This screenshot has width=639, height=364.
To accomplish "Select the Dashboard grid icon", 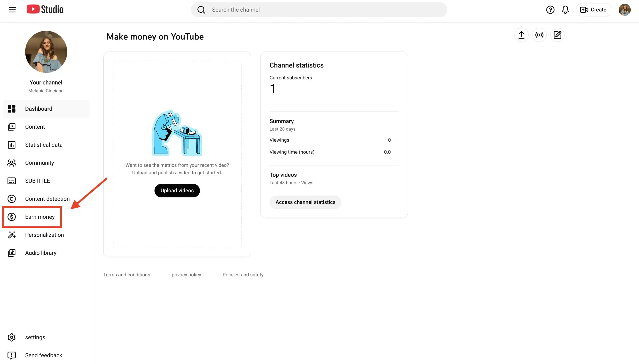I will coord(12,109).
